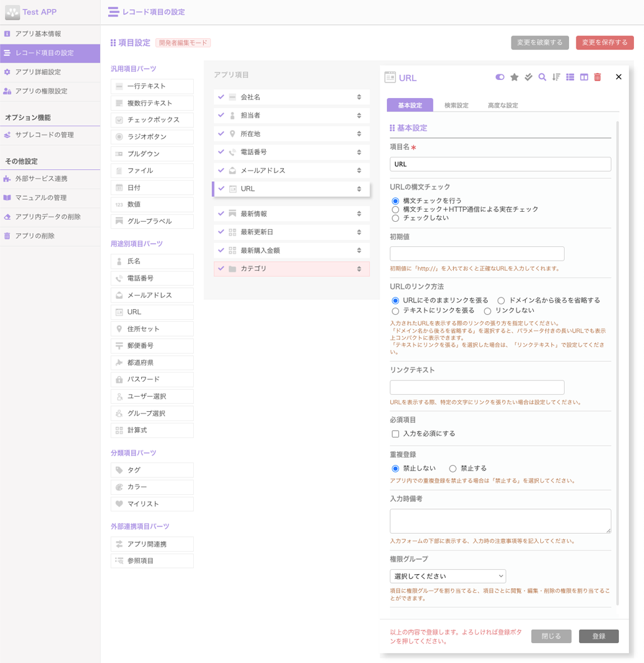Select the ラジオボタン field part
Screen dimensions: 644x663
pos(152,137)
